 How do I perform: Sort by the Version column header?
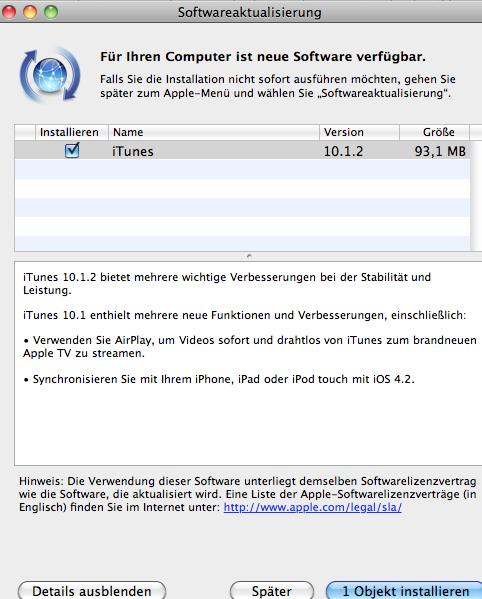359,132
